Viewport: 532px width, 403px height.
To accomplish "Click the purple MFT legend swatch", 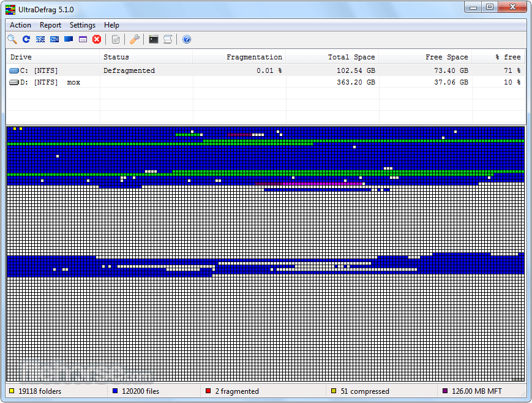I will pyautogui.click(x=445, y=391).
